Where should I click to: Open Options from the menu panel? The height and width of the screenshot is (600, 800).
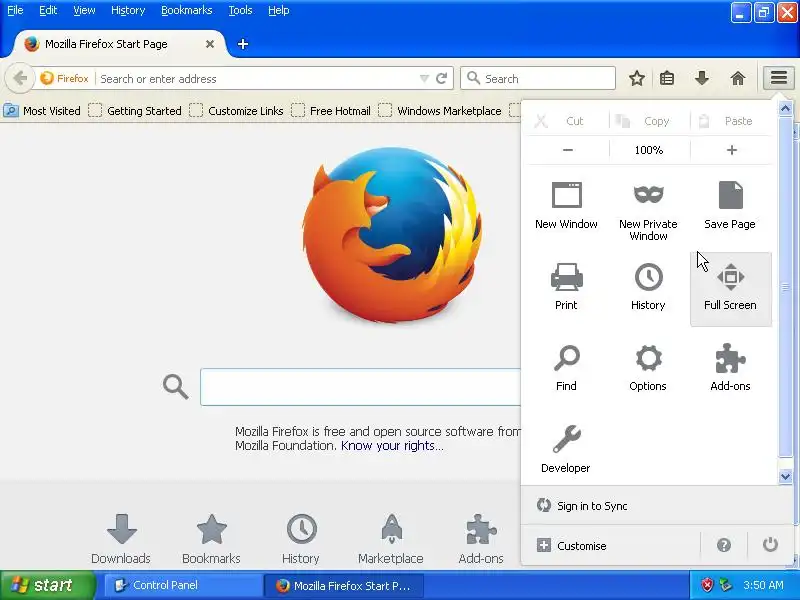[648, 368]
